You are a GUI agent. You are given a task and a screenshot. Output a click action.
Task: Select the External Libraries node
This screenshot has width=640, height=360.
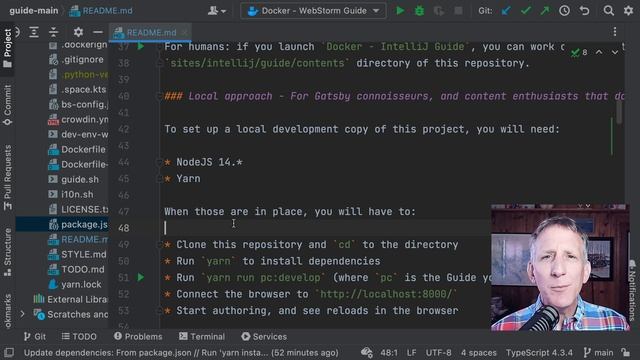coord(71,300)
